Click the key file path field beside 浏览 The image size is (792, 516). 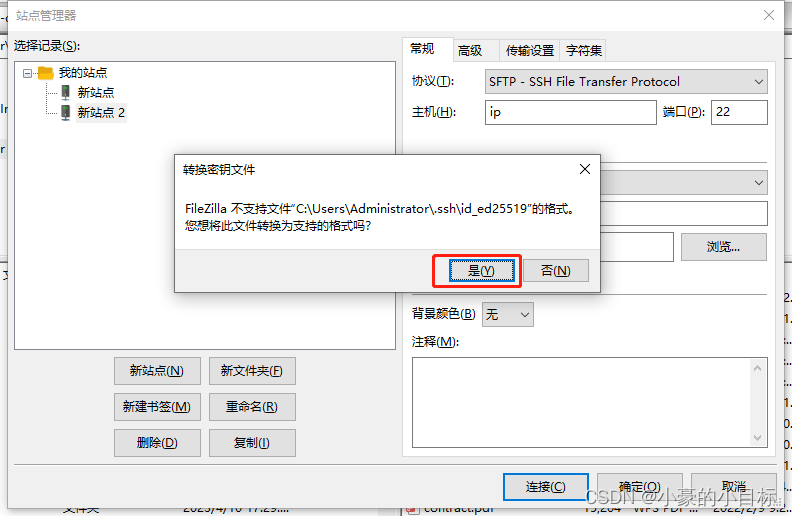tap(637, 247)
